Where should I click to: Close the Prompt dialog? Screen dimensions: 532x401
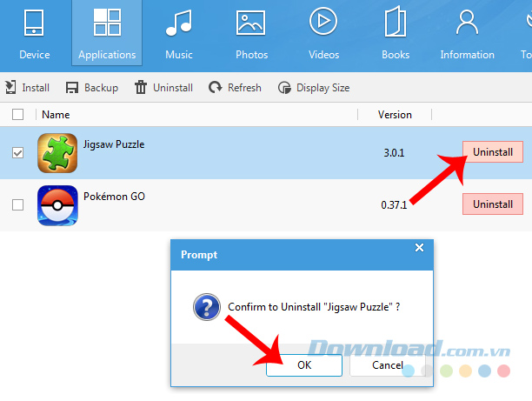click(419, 248)
